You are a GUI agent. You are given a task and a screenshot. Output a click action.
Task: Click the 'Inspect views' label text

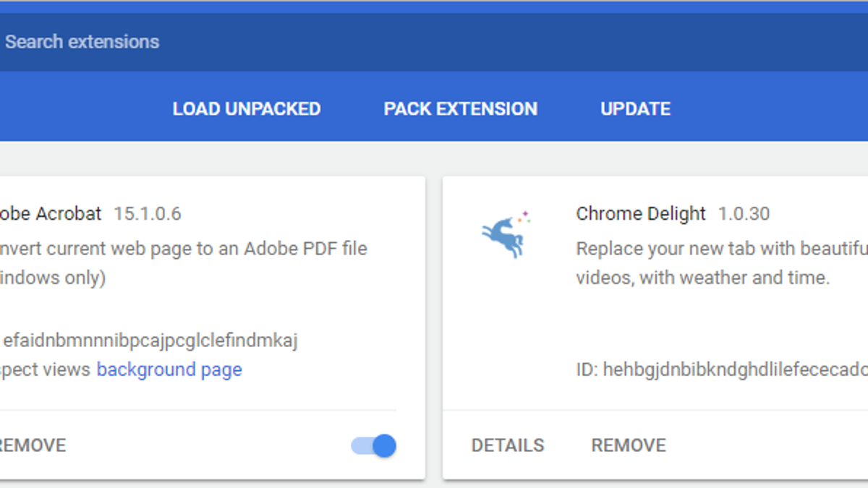click(45, 369)
